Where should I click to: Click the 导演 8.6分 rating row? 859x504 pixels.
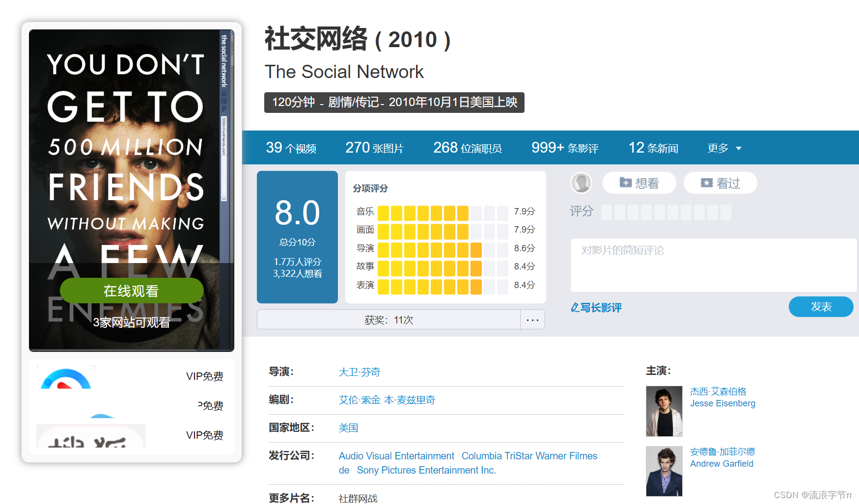point(445,248)
